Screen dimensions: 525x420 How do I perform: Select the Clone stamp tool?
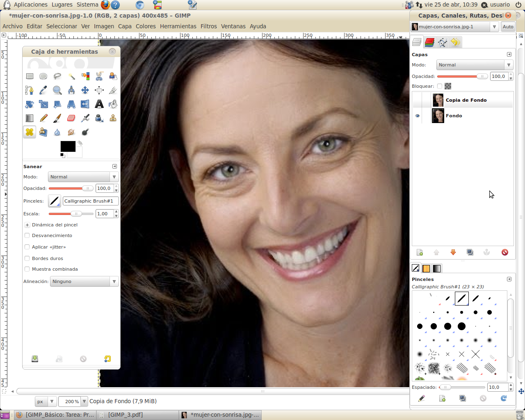point(113,118)
